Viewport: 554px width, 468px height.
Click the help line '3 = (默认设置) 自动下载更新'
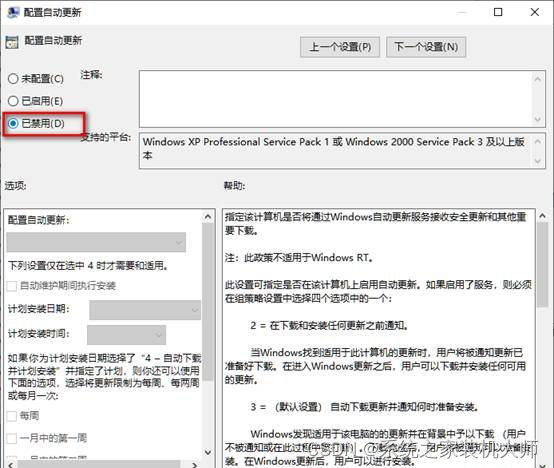coord(364,407)
